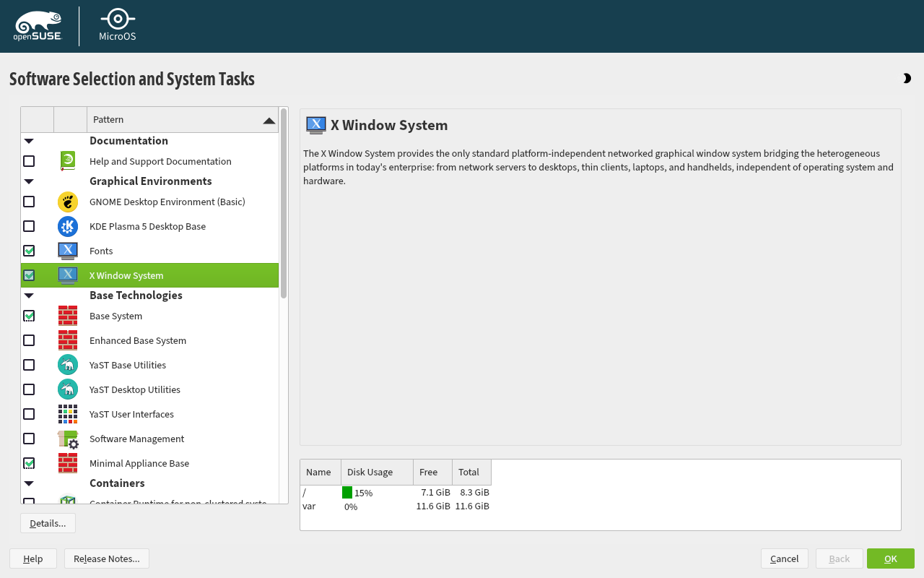Select the KDE Plasma 5 Desktop Base pattern
This screenshot has width=924, height=578.
149,226
